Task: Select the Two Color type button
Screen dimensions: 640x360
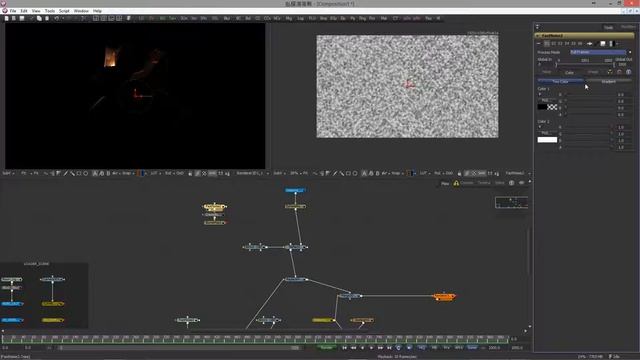Action: [560, 82]
